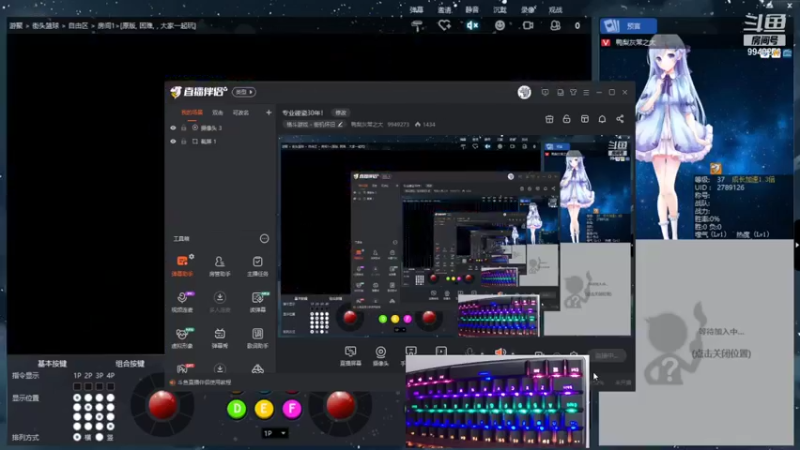Click the 直播屏幕 capture source icon
Viewport: 800px width, 450px height.
click(x=351, y=356)
